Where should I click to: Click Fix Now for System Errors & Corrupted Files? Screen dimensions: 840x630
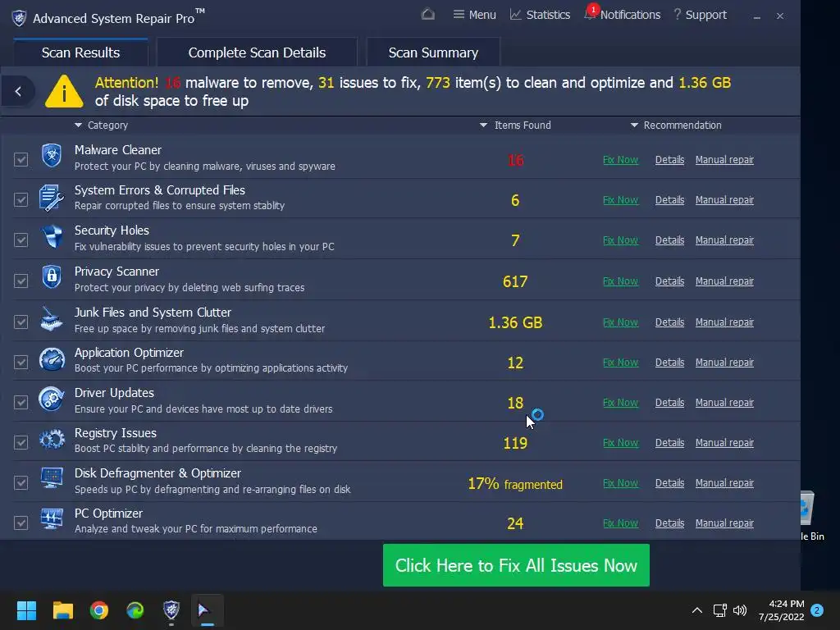point(620,200)
